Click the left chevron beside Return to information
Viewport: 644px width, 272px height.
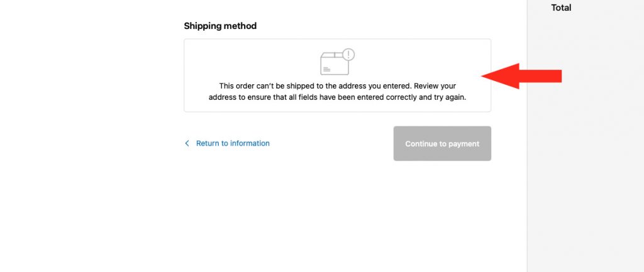point(187,143)
